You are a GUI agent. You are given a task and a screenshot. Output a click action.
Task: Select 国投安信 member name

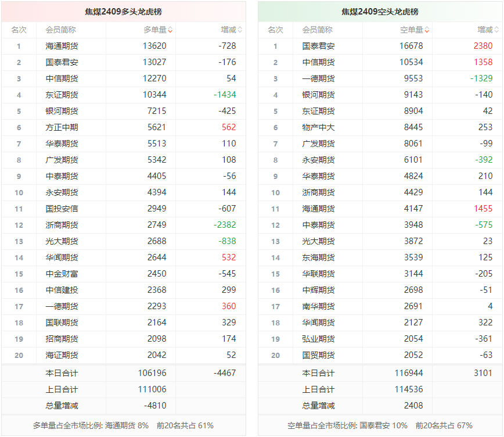(x=62, y=209)
